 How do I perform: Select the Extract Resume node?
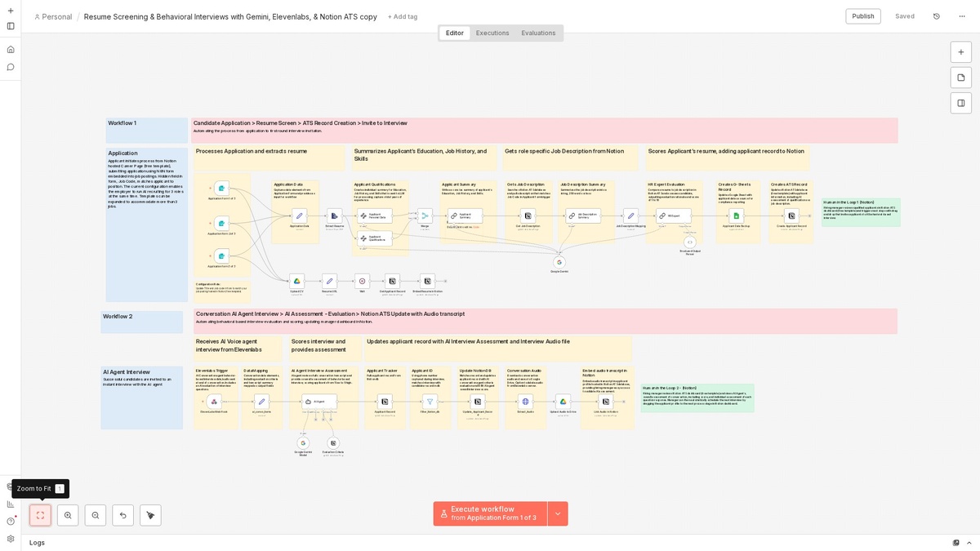(334, 216)
